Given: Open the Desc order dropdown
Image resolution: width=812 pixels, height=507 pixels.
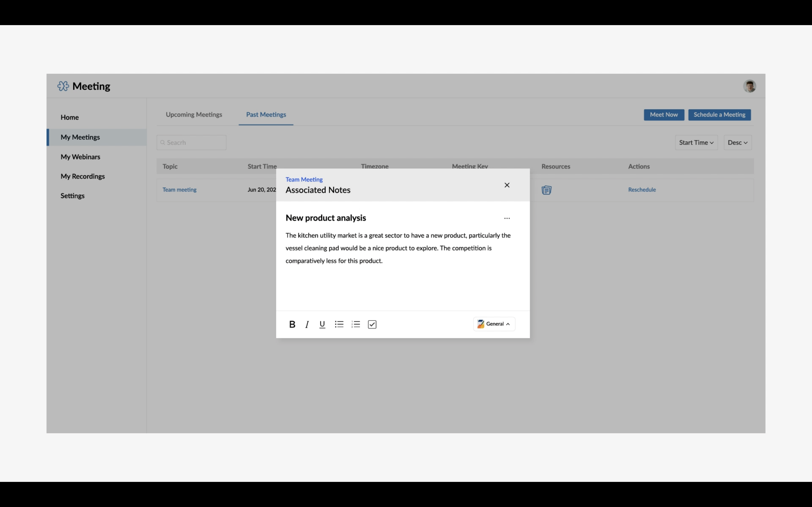Looking at the screenshot, I should tap(737, 142).
